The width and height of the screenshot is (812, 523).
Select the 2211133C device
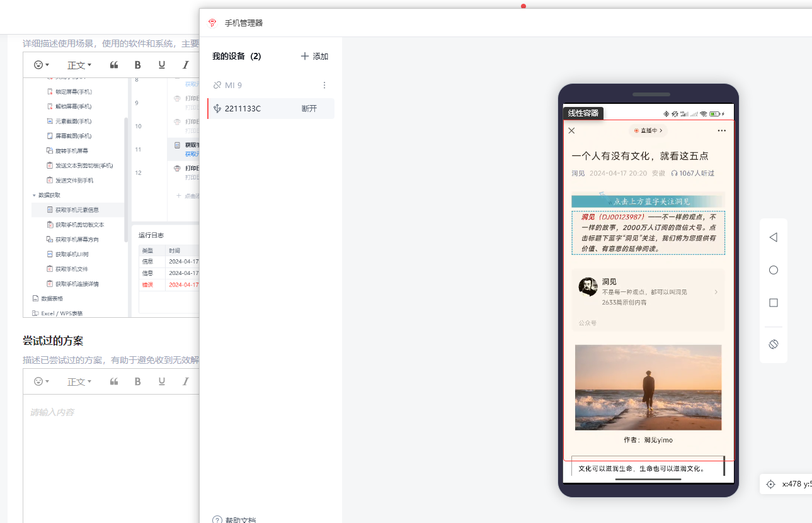[x=271, y=109]
